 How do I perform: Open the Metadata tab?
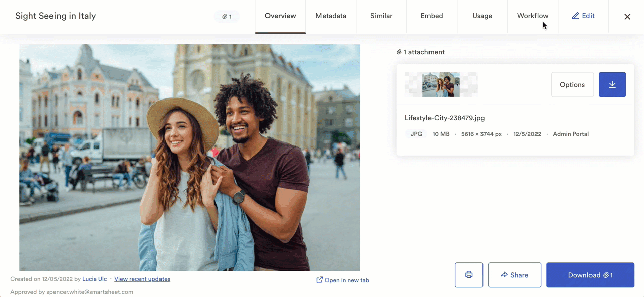click(x=331, y=17)
